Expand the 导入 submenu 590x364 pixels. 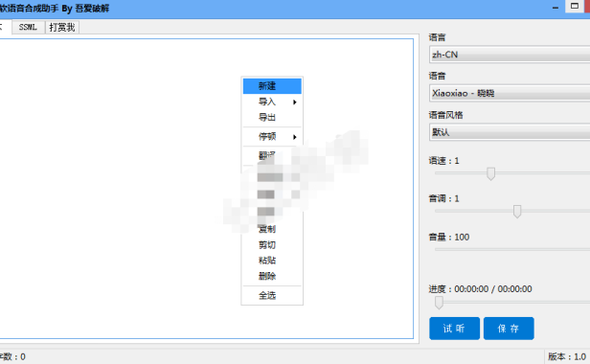[x=272, y=102]
